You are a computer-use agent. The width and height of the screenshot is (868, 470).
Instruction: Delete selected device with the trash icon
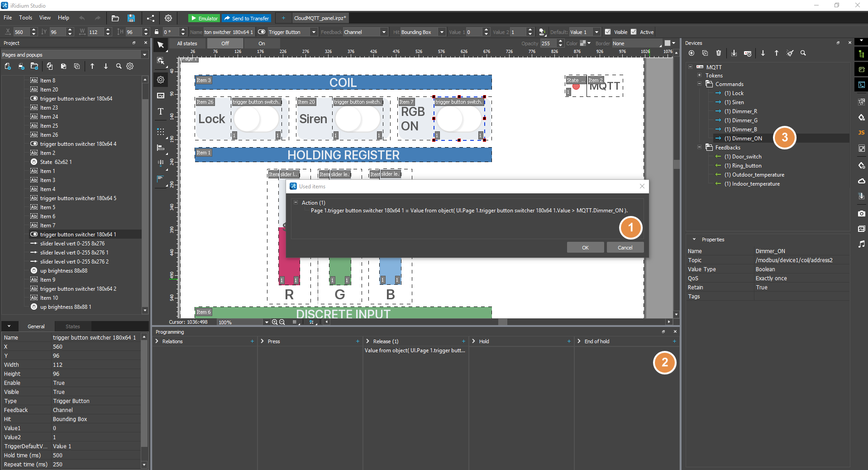718,53
